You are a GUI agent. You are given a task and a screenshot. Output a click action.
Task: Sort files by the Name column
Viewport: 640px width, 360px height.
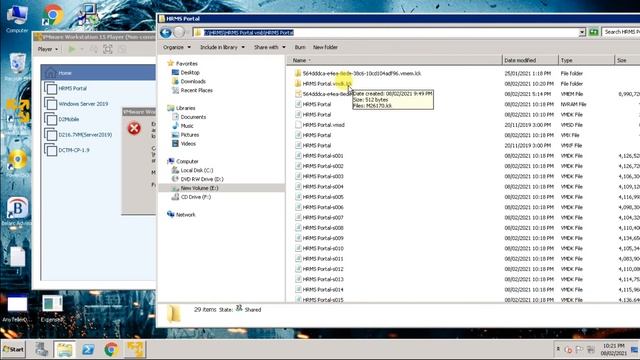pyautogui.click(x=395, y=60)
